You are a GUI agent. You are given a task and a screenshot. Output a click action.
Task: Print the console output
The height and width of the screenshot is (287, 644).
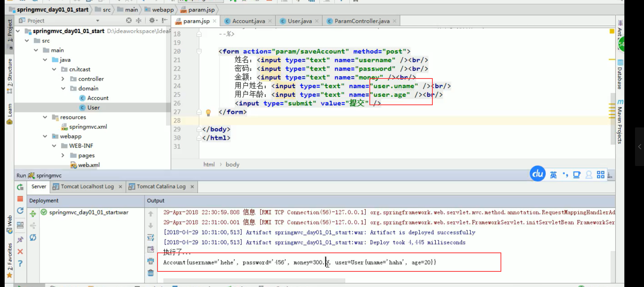151,261
